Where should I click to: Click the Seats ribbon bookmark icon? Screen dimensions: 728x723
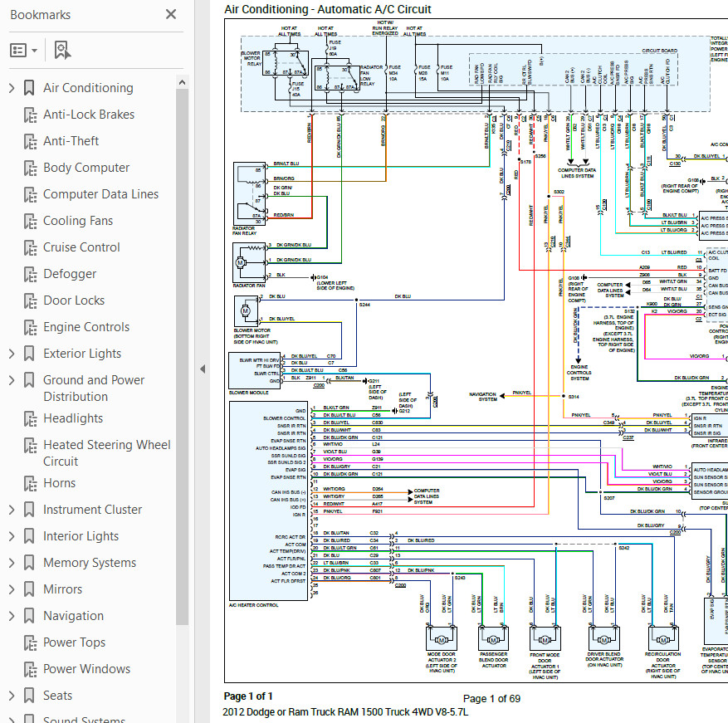pos(29,696)
